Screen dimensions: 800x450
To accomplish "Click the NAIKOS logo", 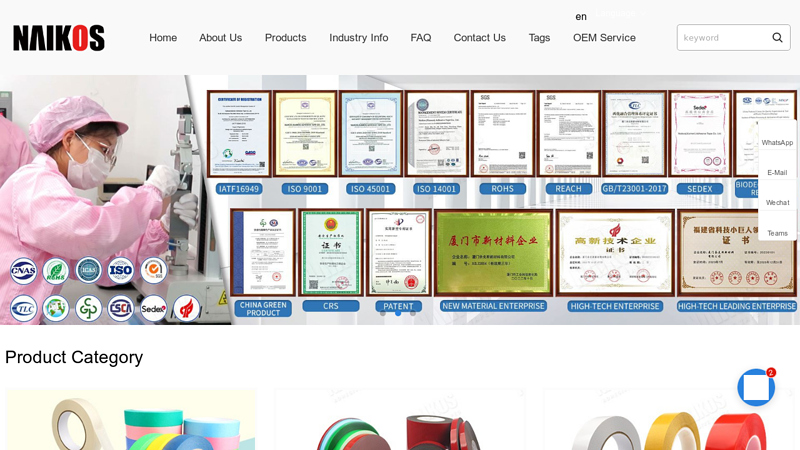I will pyautogui.click(x=59, y=38).
